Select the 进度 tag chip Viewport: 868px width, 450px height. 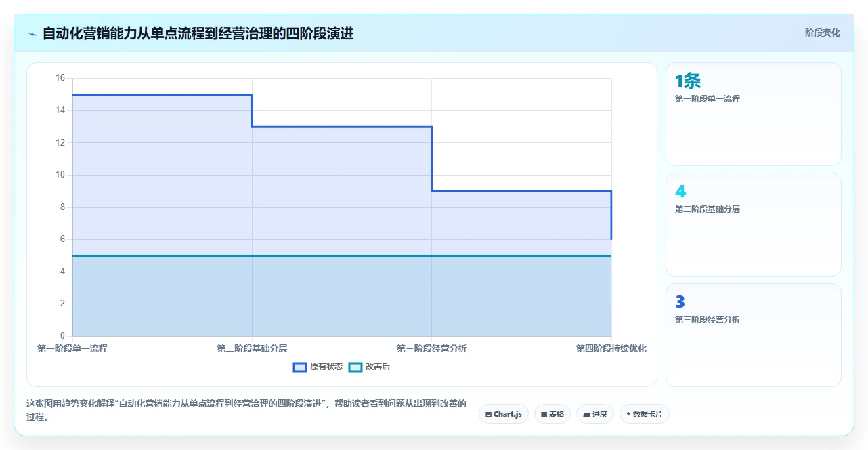pos(595,414)
